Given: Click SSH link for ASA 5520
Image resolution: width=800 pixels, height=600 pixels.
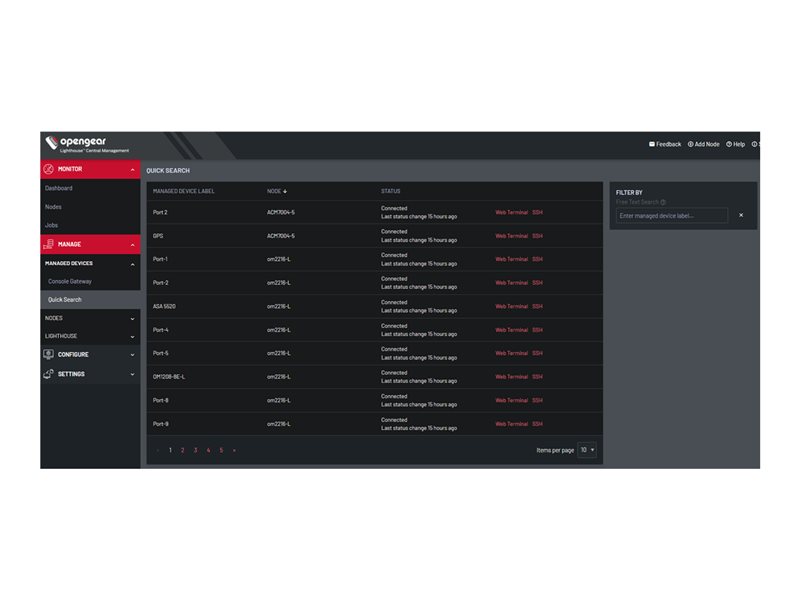Looking at the screenshot, I should pyautogui.click(x=537, y=306).
